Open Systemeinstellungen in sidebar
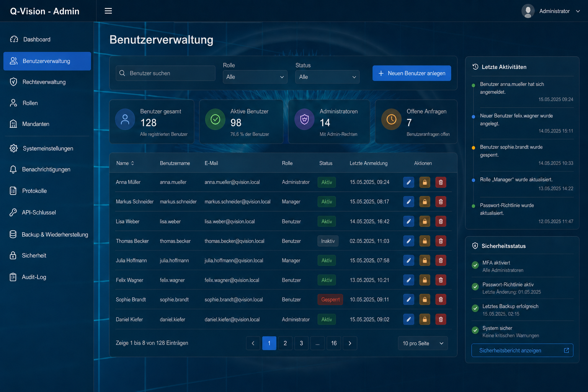588x392 pixels. pos(47,149)
